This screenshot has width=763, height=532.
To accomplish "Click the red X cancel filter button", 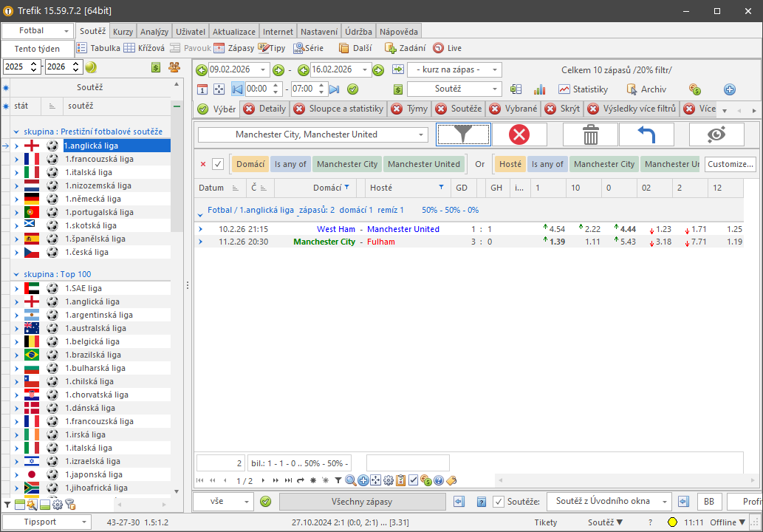I will coord(519,134).
